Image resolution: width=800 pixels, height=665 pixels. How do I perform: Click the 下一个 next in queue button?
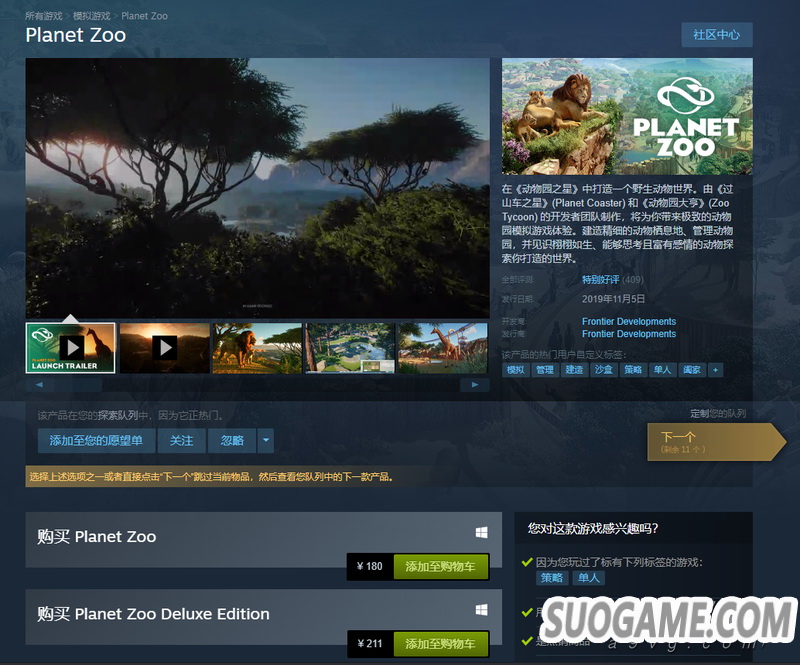(716, 442)
